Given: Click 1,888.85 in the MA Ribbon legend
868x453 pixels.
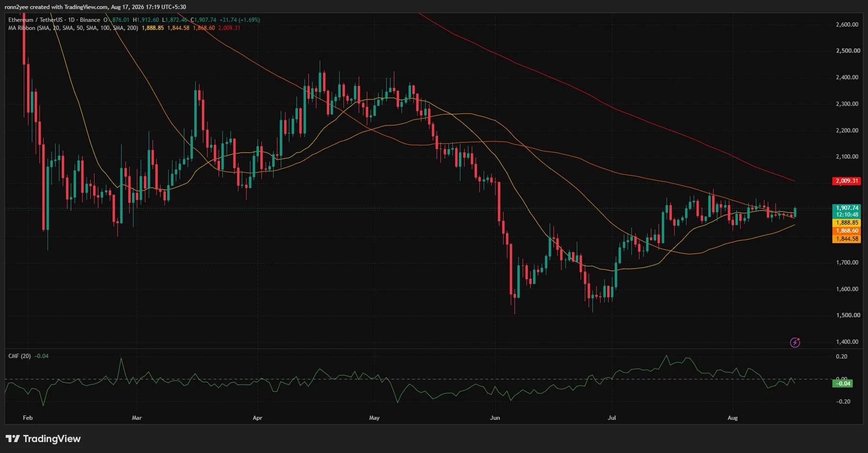Looking at the screenshot, I should pos(153,28).
